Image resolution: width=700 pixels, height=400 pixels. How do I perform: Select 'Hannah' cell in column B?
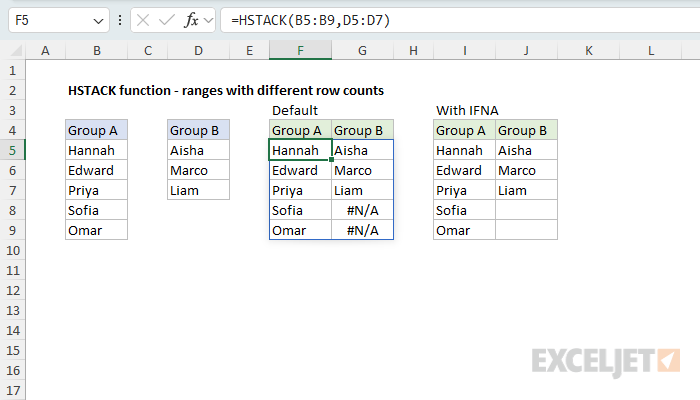(96, 150)
